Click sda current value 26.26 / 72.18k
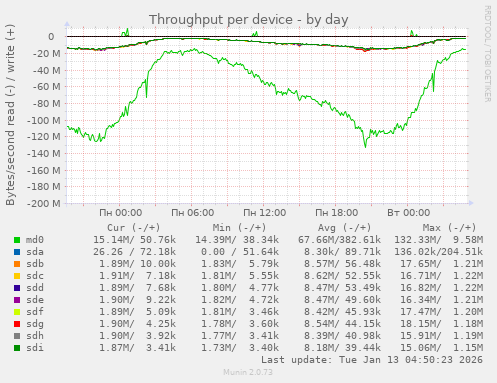The image size is (497, 383). [x=134, y=252]
